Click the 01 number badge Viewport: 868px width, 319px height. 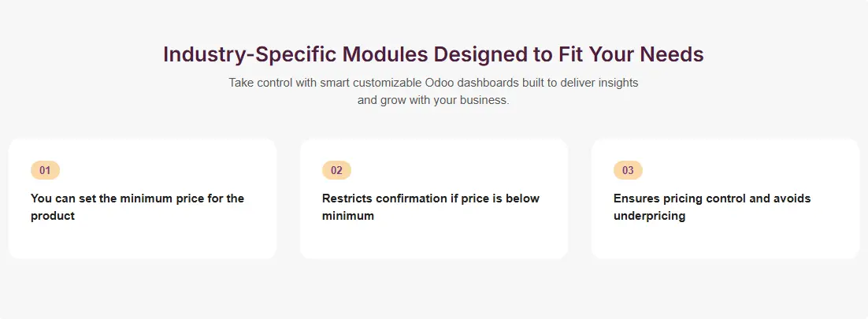coord(45,170)
